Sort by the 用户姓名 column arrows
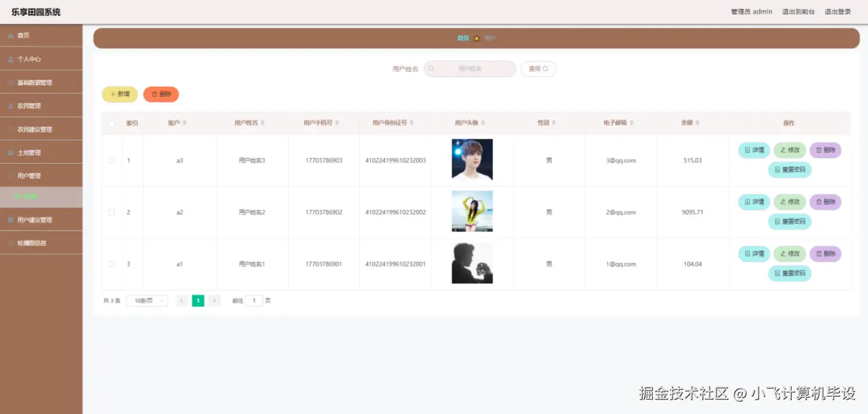Viewport: 868px width, 414px height. [x=263, y=123]
